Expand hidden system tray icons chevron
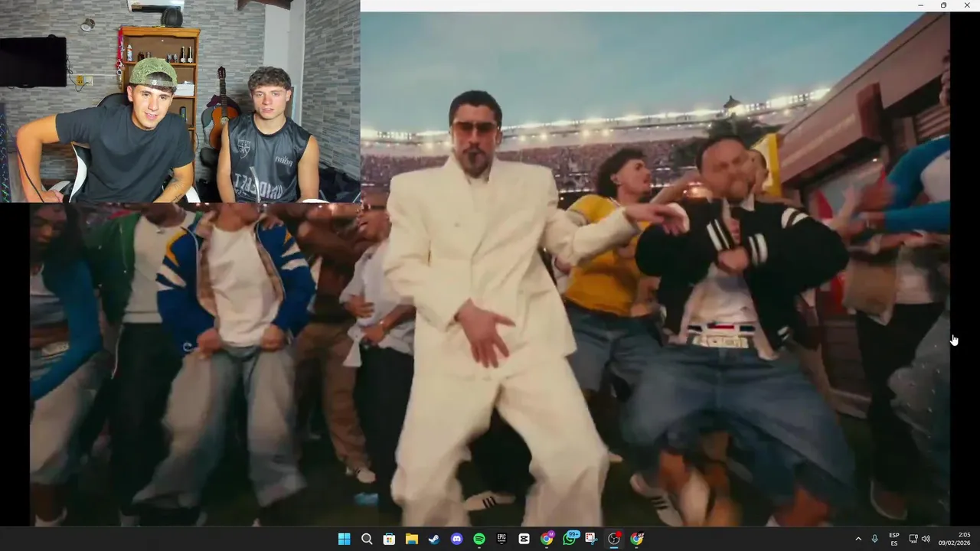The height and width of the screenshot is (551, 980). click(x=857, y=539)
